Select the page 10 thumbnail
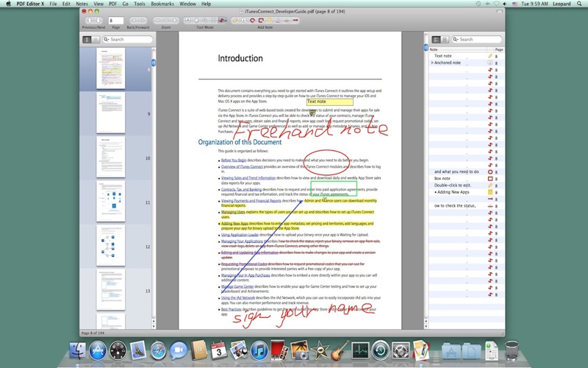The image size is (588, 368). click(x=111, y=157)
